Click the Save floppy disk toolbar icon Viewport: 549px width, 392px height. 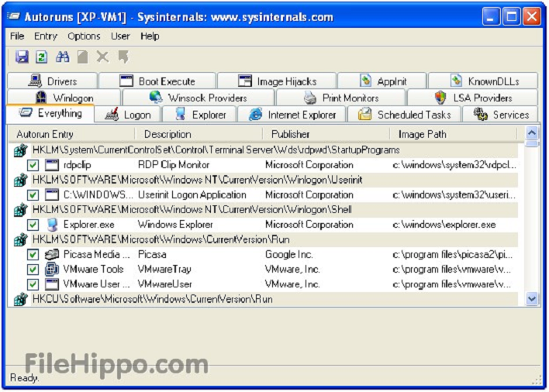click(22, 57)
